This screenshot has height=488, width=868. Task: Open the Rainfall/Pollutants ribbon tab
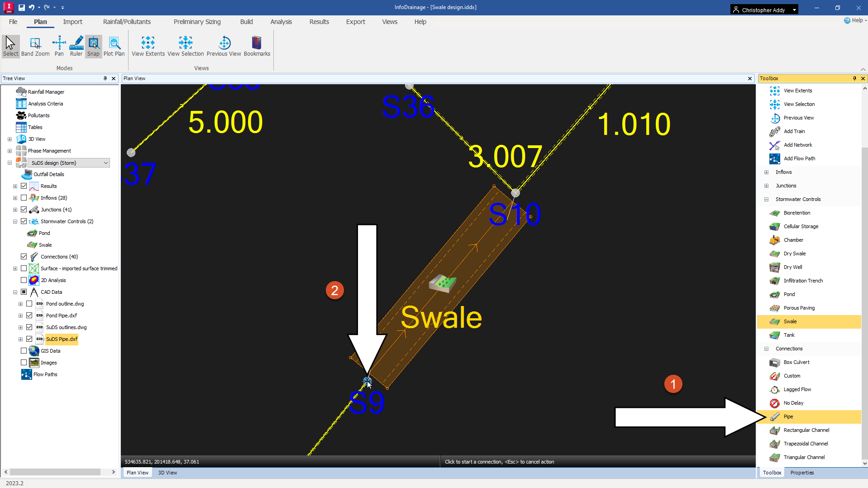point(127,22)
